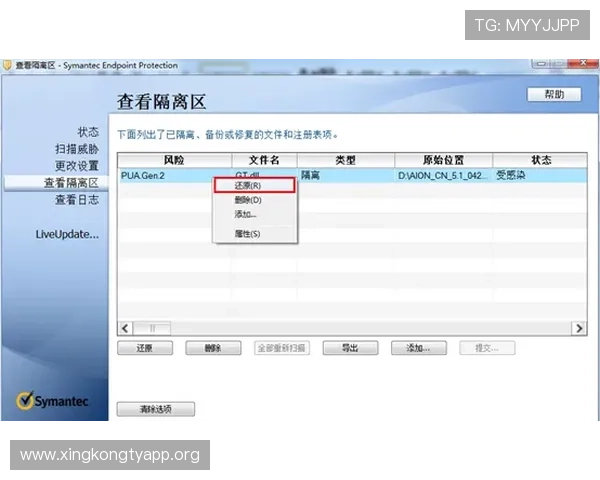Open 属性(S) from the context menu

coord(247,233)
